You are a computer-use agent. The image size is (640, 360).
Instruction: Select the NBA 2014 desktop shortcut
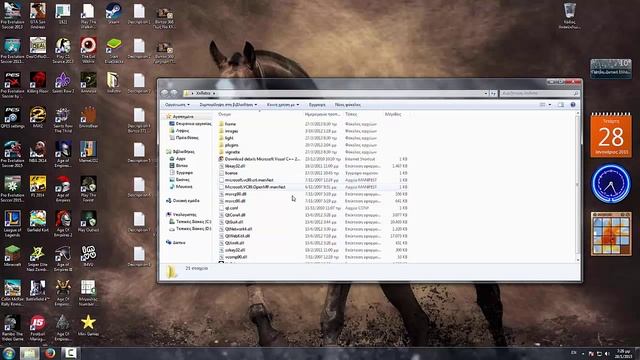(38, 152)
